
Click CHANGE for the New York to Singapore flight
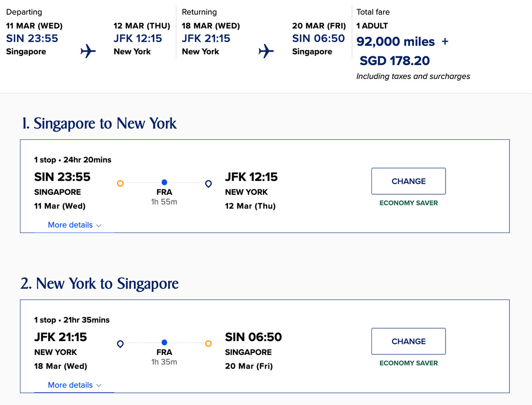(x=408, y=341)
